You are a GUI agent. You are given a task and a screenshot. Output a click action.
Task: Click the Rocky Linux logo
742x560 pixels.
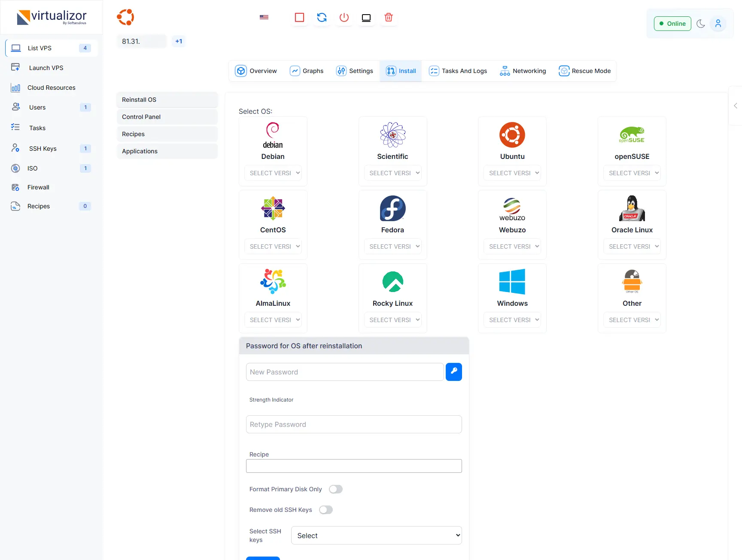[x=393, y=282]
